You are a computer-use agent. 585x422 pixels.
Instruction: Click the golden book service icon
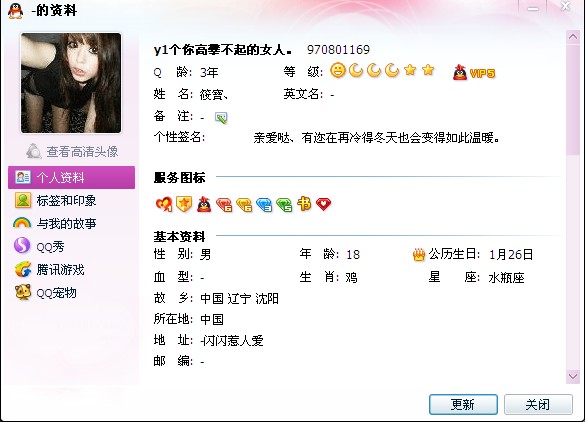pyautogui.click(x=304, y=204)
